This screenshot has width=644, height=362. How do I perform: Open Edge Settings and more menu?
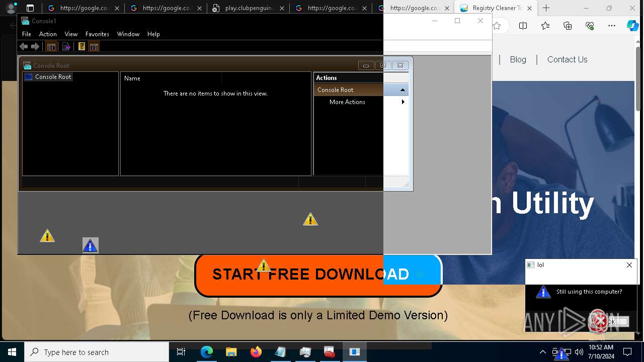(x=612, y=26)
